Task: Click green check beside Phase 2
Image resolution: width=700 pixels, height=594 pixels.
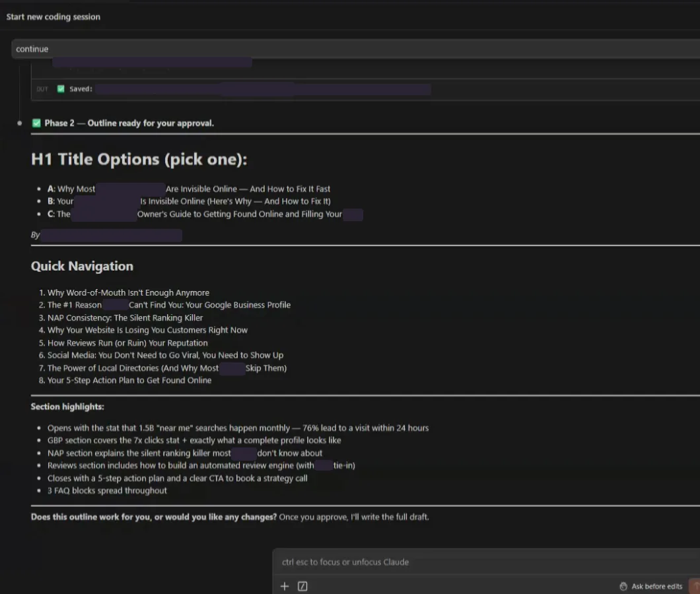Action: click(36, 123)
